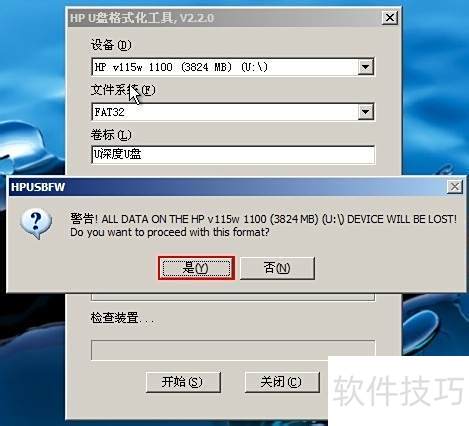Click the 开始(S) start button
The height and width of the screenshot is (426, 469).
coord(183,382)
